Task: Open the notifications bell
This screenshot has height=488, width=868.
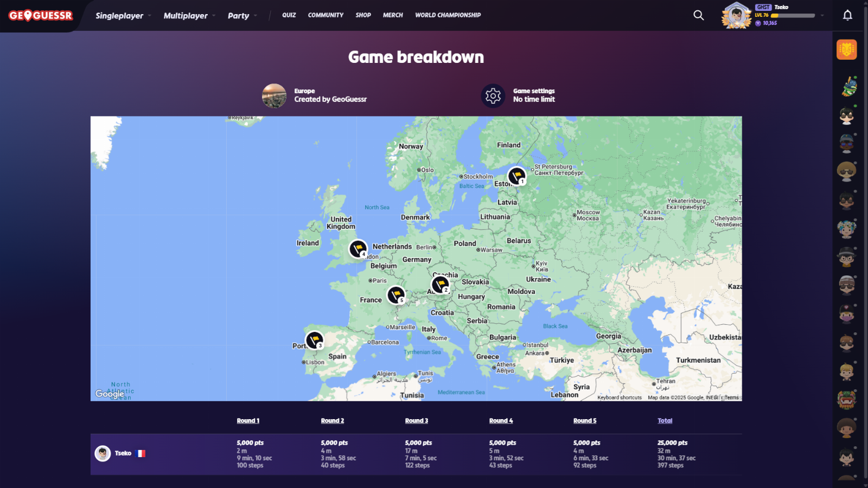Action: click(847, 15)
